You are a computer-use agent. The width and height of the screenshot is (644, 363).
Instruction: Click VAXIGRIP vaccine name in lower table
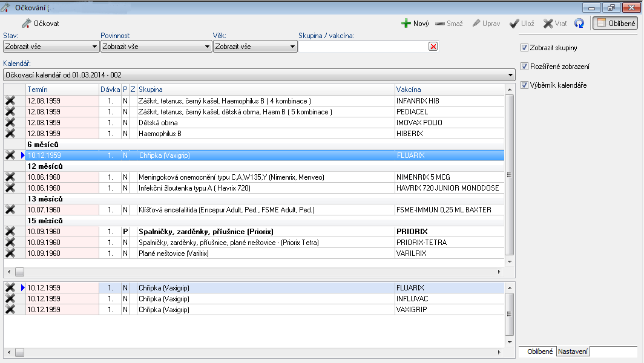(x=412, y=310)
